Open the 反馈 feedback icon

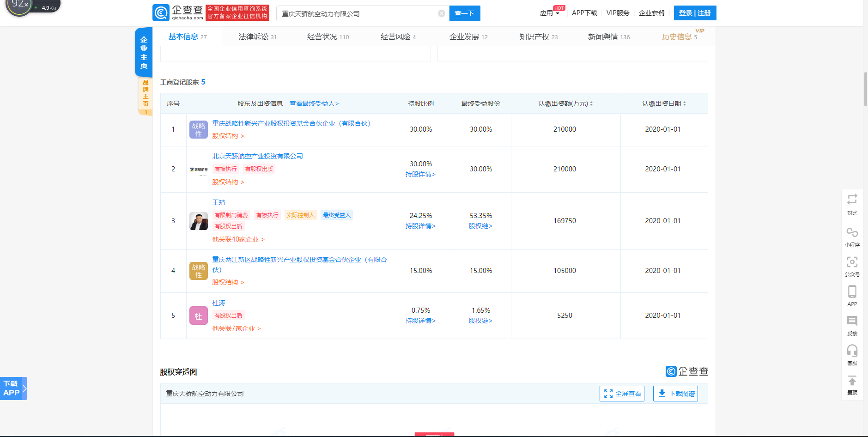(x=852, y=322)
